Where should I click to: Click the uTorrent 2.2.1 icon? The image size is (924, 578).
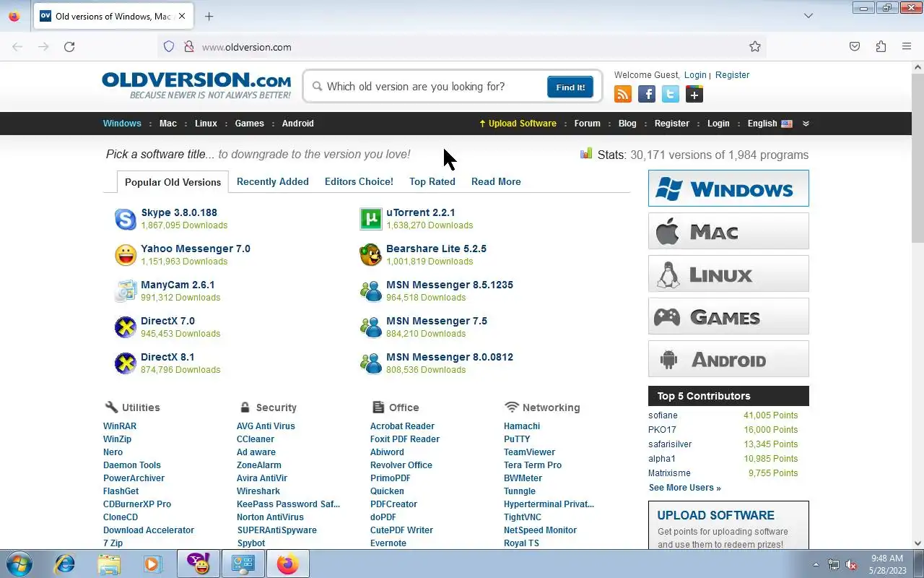click(370, 219)
